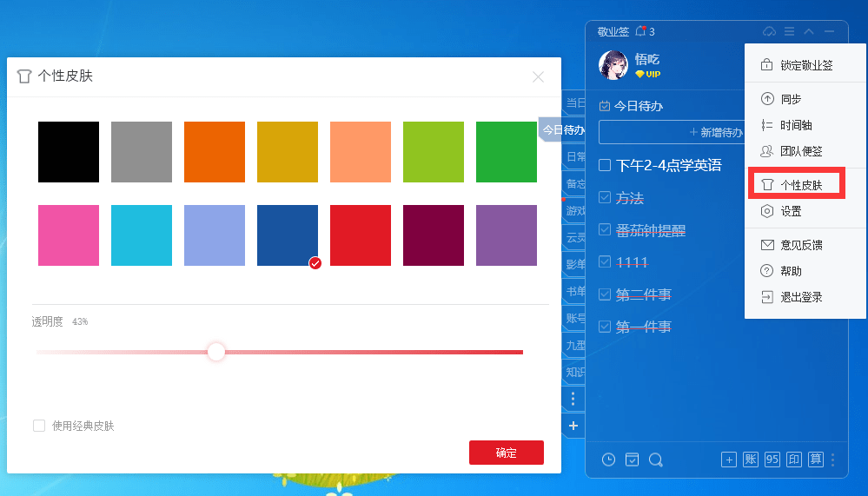This screenshot has width=868, height=496.
Task: Add a new category with side plus tab
Action: (x=573, y=425)
